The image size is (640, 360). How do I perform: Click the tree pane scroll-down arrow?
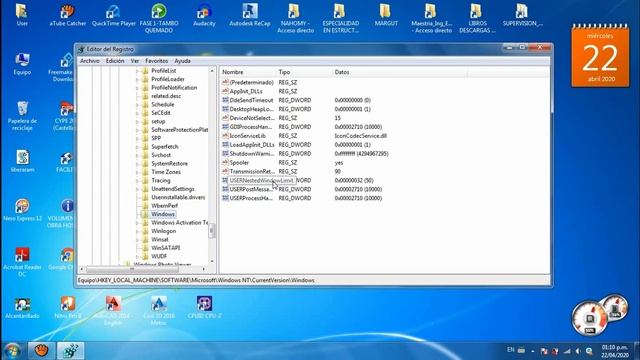212,261
